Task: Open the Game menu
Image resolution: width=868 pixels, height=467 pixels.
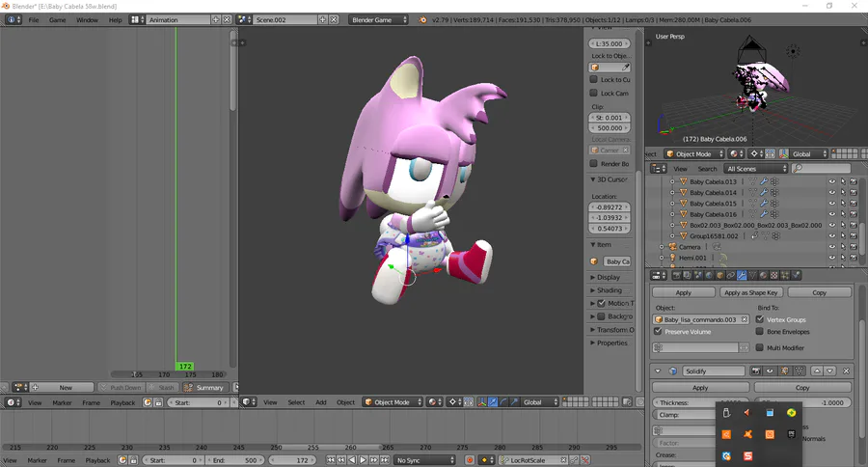Action: pyautogui.click(x=57, y=20)
